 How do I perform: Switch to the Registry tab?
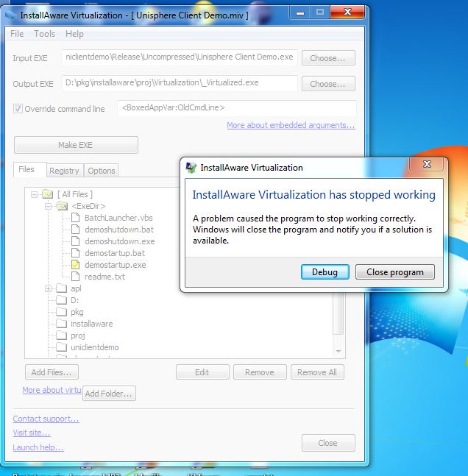click(x=64, y=171)
